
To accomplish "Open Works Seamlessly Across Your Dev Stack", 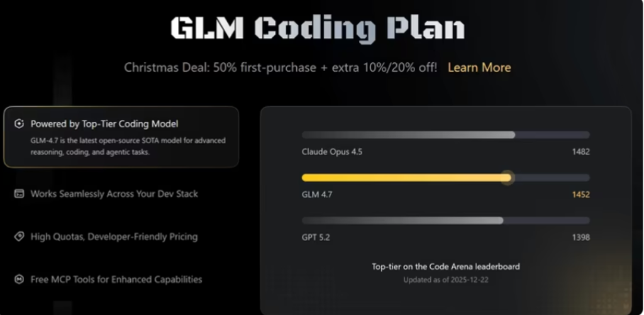I will pyautogui.click(x=114, y=194).
